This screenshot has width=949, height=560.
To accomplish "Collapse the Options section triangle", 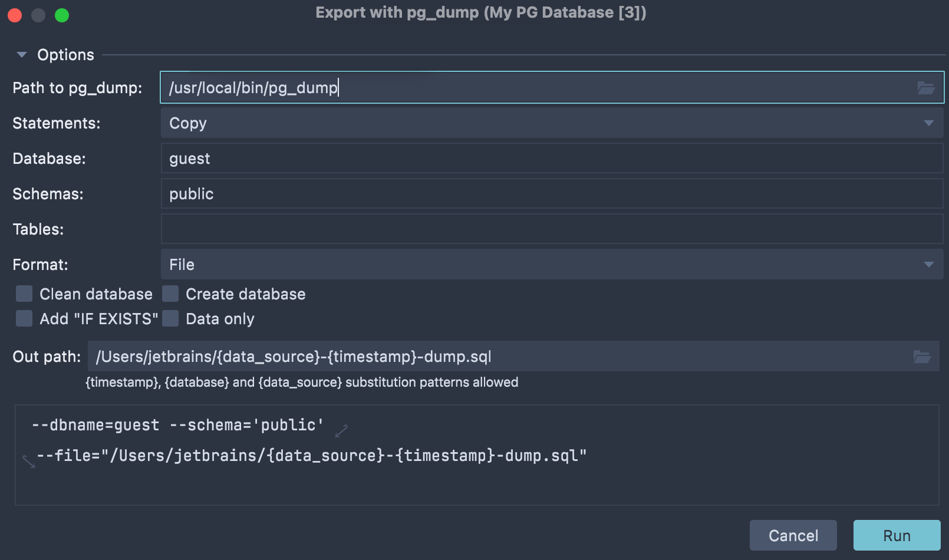I will [x=22, y=55].
